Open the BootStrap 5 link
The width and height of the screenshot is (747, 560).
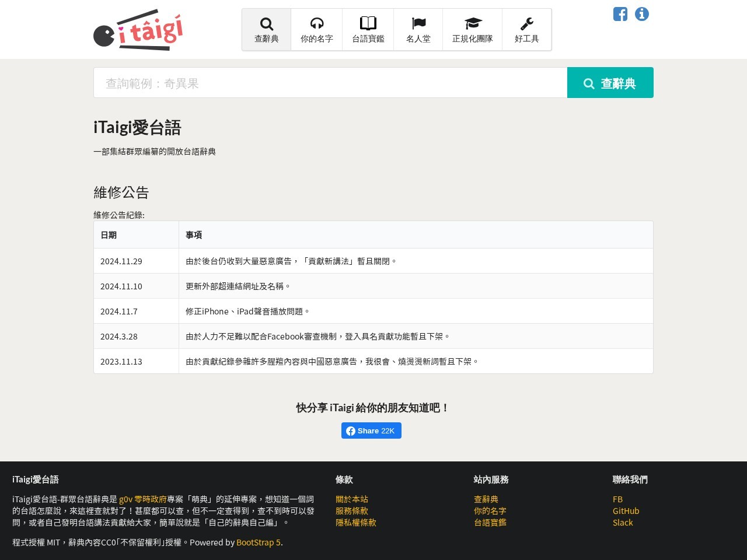coord(259,542)
